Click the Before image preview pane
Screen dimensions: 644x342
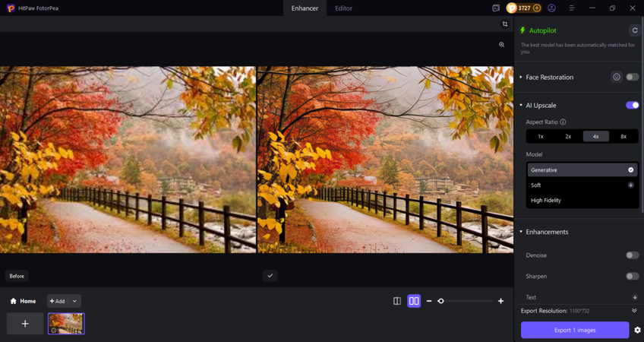click(x=128, y=160)
